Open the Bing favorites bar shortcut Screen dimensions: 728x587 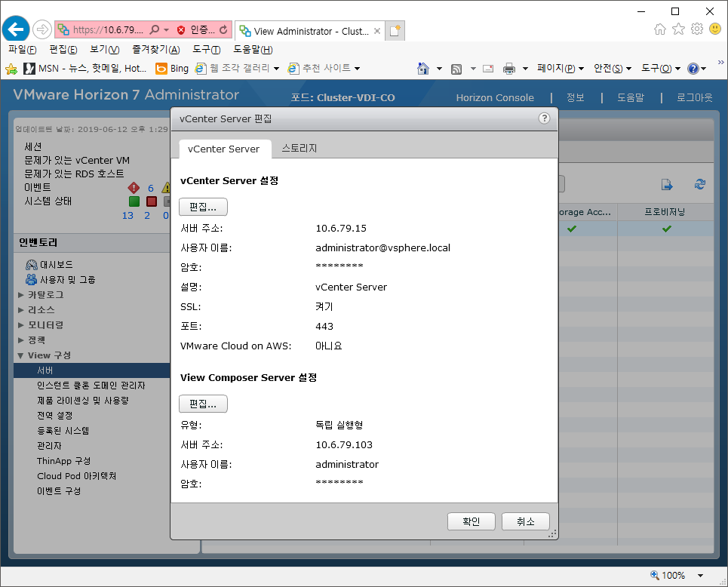click(172, 69)
